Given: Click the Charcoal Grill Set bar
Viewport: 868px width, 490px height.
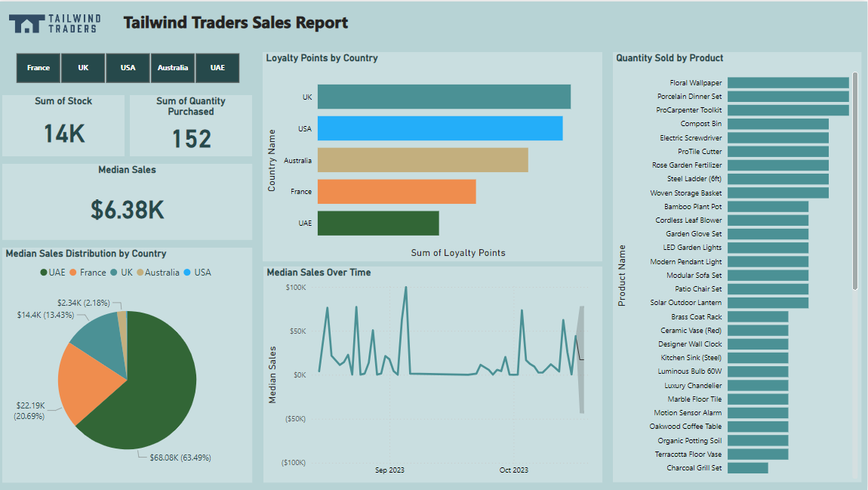Looking at the screenshot, I should click(748, 468).
